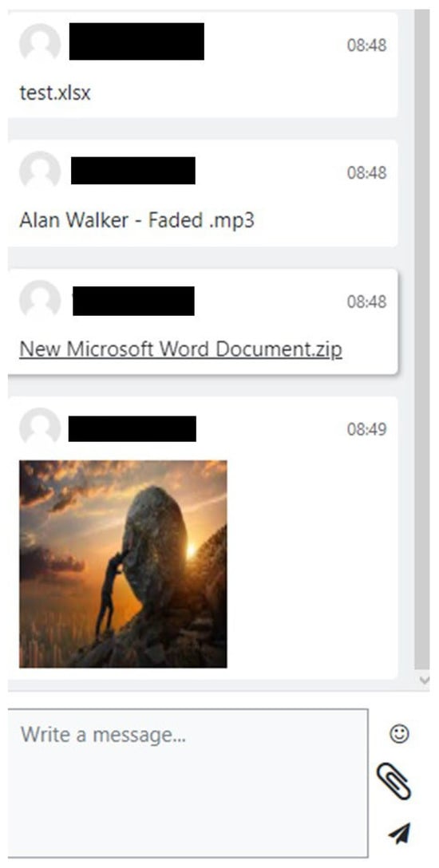Focus the Write a message input box
The image size is (439, 868).
point(188,783)
